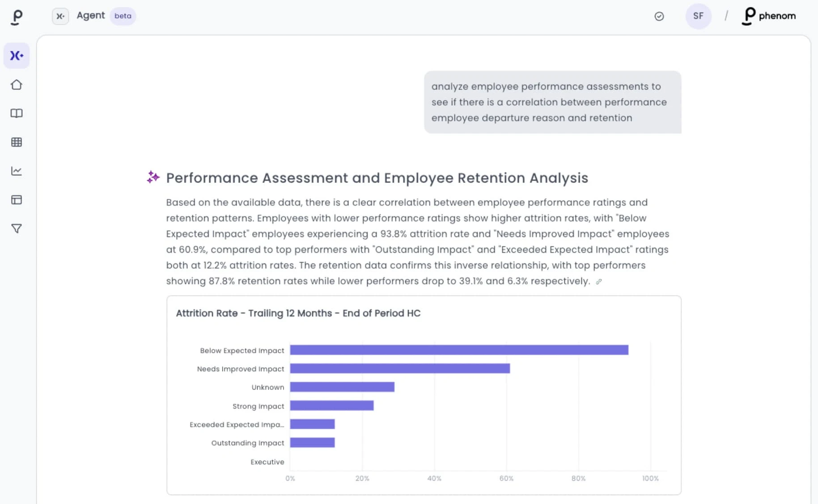Click the Strong Impact axis label
The image size is (818, 504).
(x=258, y=406)
